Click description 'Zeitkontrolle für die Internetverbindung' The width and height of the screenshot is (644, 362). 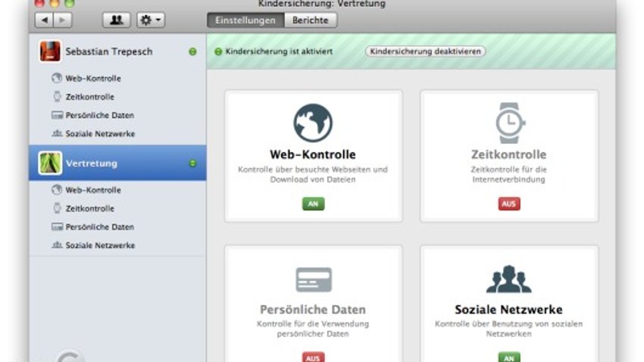[x=509, y=174]
